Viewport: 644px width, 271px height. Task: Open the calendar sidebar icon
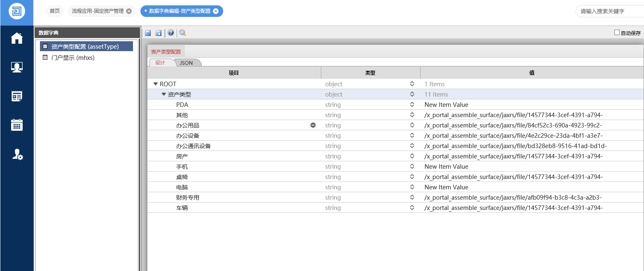(x=17, y=125)
